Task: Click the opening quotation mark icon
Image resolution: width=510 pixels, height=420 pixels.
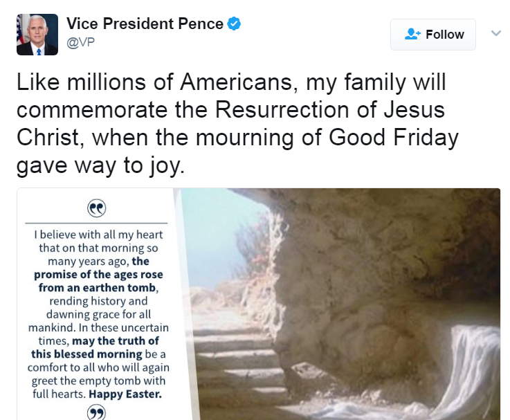Action: coord(96,208)
